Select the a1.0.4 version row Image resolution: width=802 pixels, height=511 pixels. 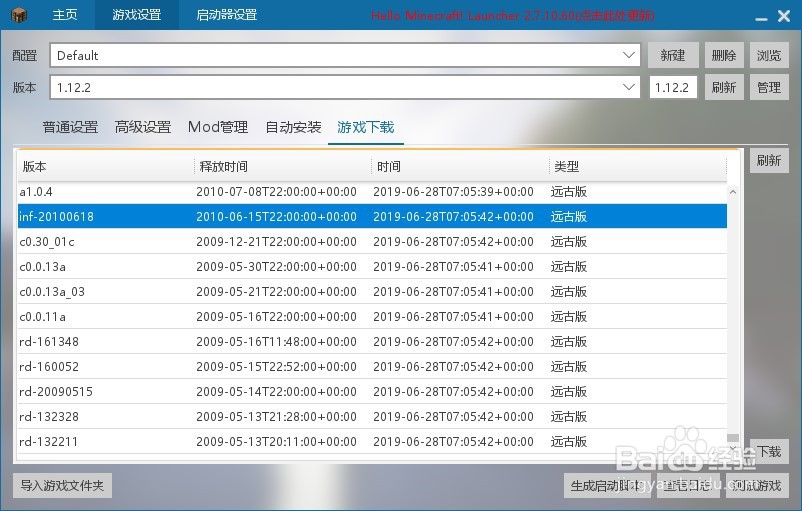372,192
